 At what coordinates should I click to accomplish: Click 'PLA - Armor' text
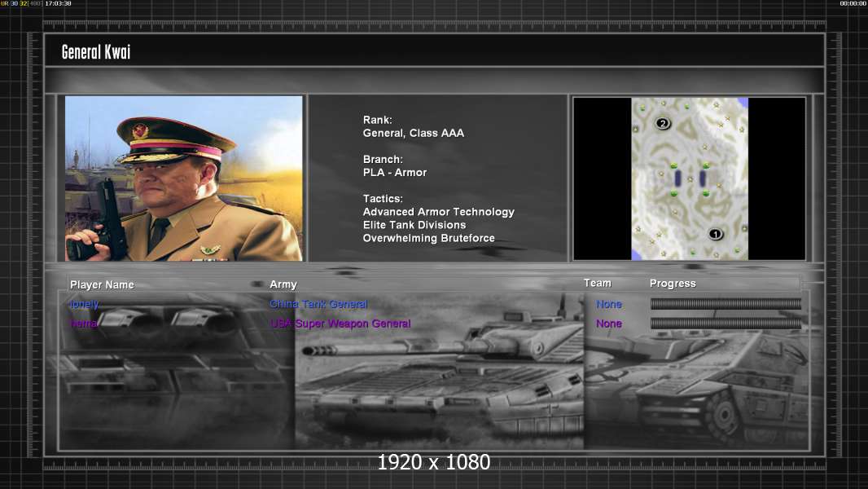click(x=395, y=173)
